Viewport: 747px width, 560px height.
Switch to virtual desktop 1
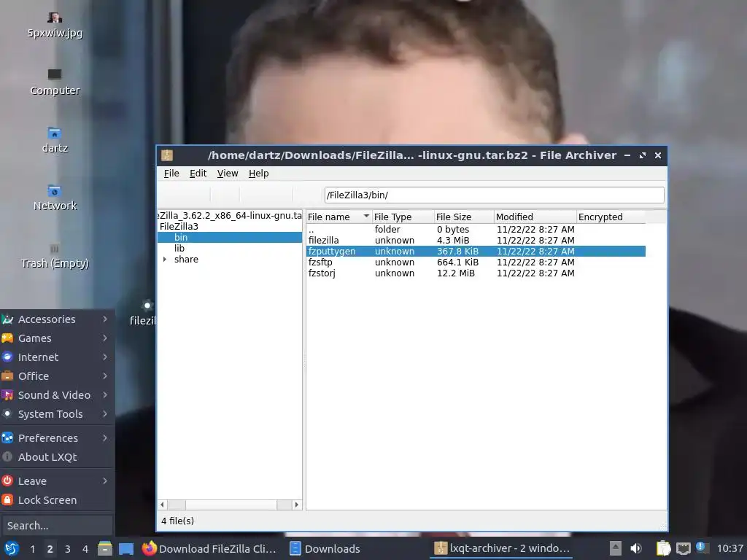click(32, 549)
